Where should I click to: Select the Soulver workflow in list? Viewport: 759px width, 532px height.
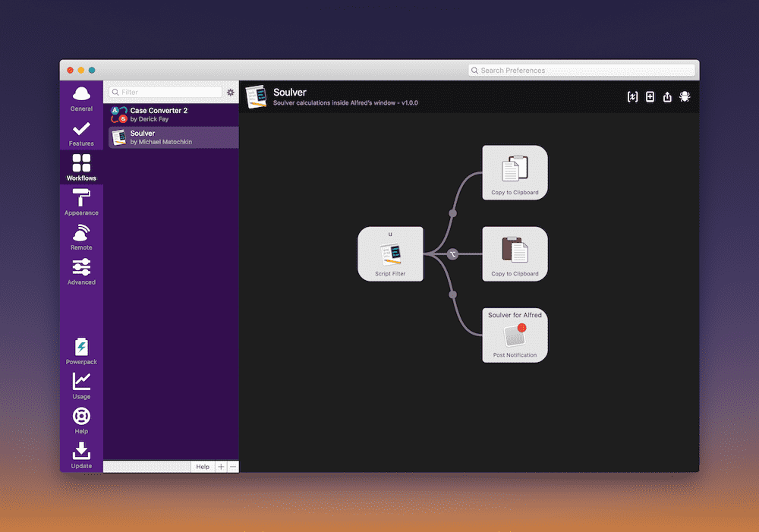coord(173,137)
